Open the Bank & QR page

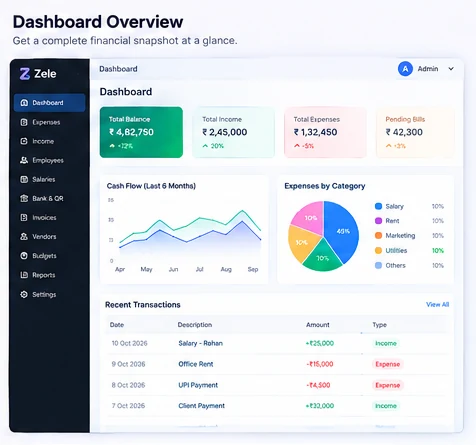tap(49, 198)
